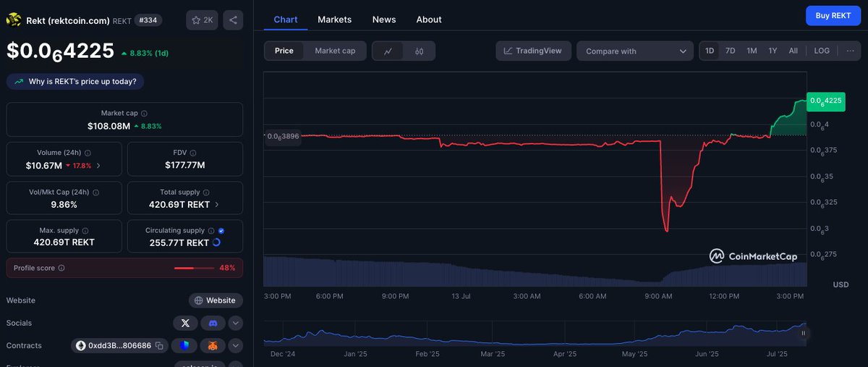This screenshot has height=367, width=868.
Task: Open the Chart tab
Action: point(286,20)
